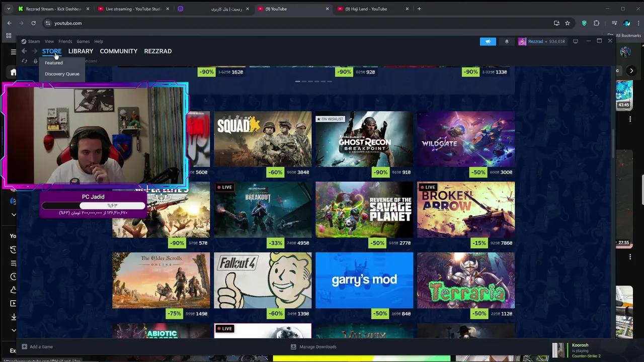This screenshot has width=644, height=362.
Task: Open YouTube hamburger menu behind Steam
Action: tap(14, 51)
